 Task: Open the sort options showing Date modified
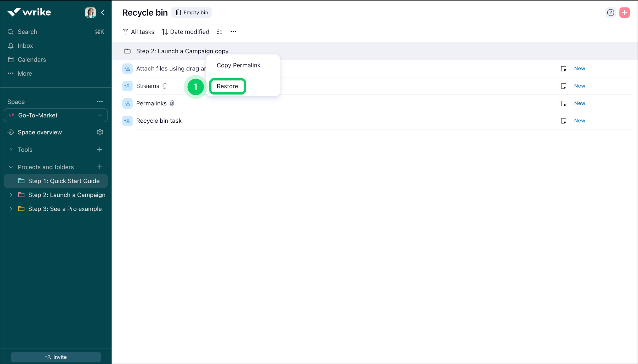click(185, 31)
